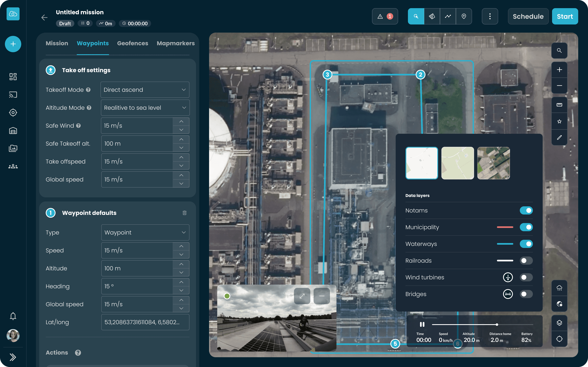Select the add-waypoint pin tool

(x=464, y=16)
